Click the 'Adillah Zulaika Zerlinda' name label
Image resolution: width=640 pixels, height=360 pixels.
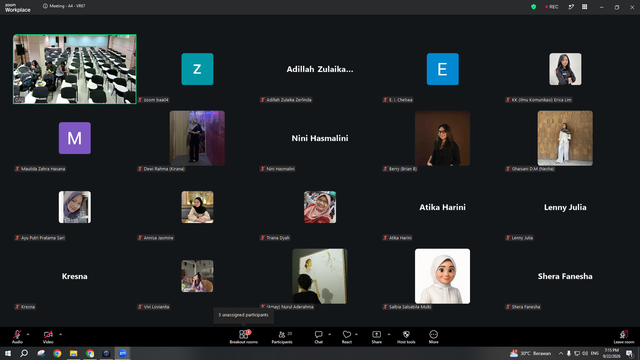tap(289, 100)
